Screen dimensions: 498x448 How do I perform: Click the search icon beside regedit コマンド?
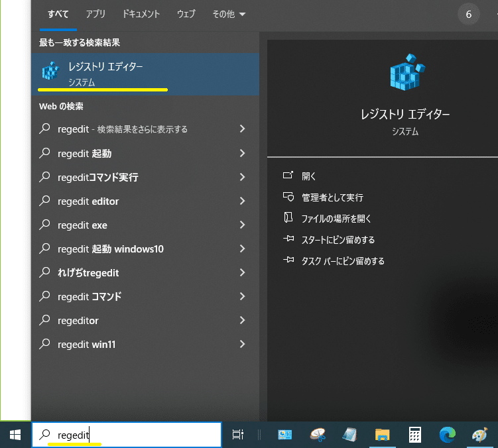coord(44,296)
